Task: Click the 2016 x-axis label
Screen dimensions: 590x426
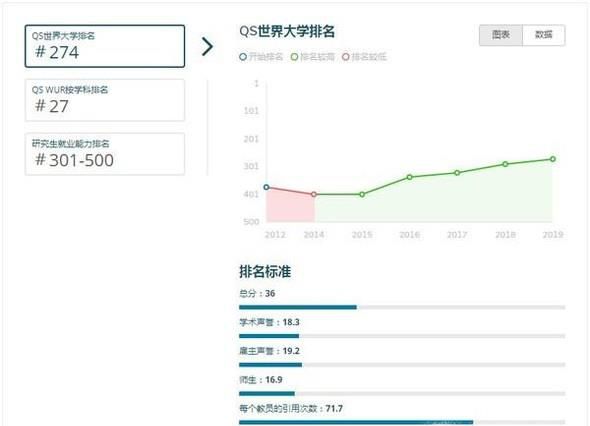Action: pos(410,235)
